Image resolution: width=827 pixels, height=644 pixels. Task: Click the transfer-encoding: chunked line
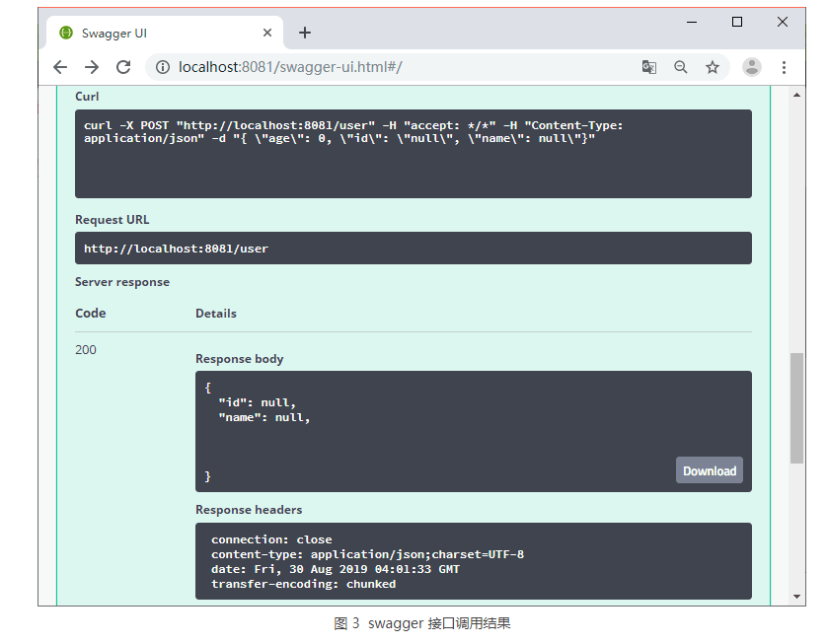(x=303, y=584)
